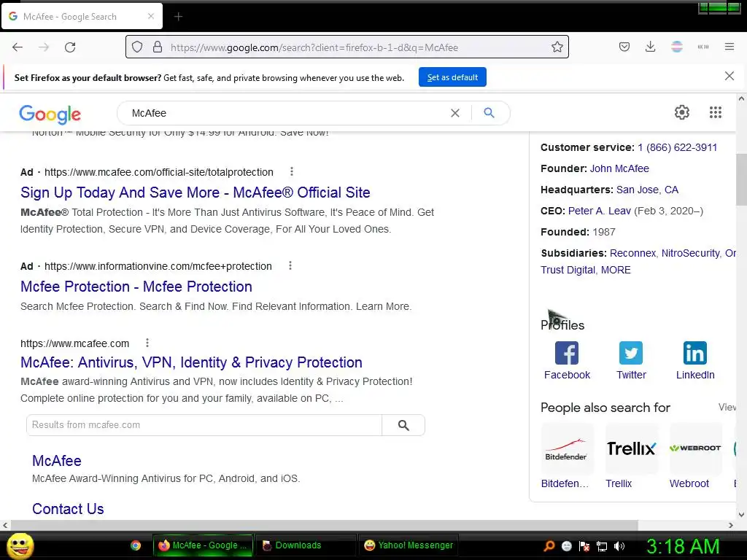Open founder John McAfee link
747x560 pixels.
tap(619, 168)
